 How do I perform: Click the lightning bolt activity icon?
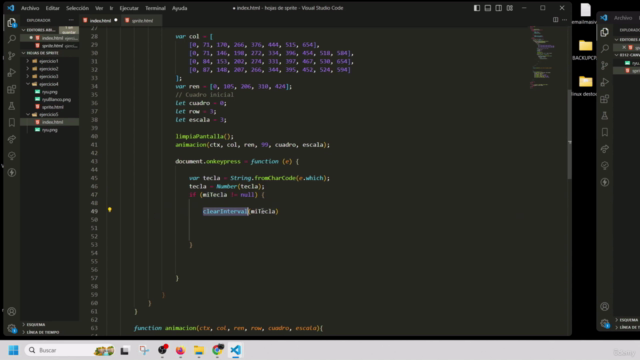coord(11,173)
